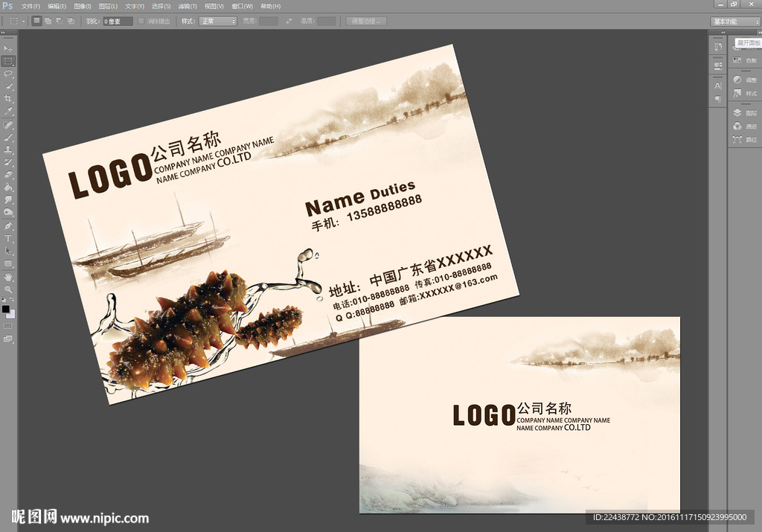Open the Filter (滤镜) menu
The image size is (762, 532).
[x=188, y=6]
